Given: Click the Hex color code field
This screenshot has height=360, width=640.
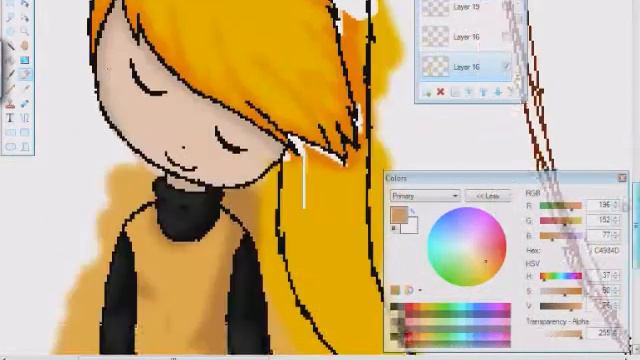Looking at the screenshot, I should pos(605,251).
